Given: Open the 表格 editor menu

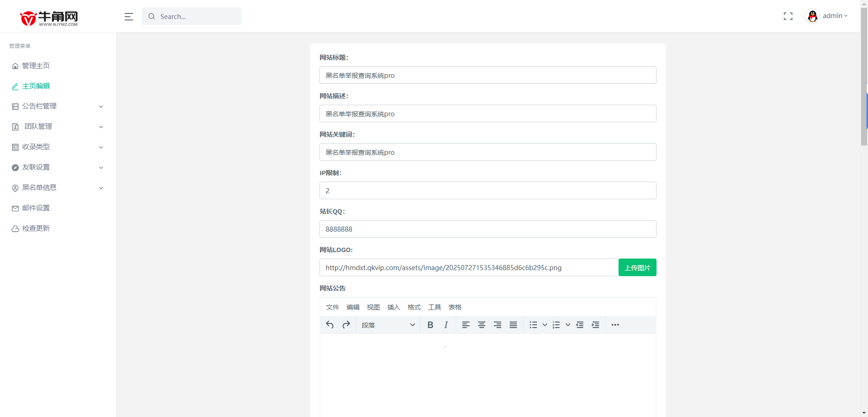Looking at the screenshot, I should tap(455, 307).
